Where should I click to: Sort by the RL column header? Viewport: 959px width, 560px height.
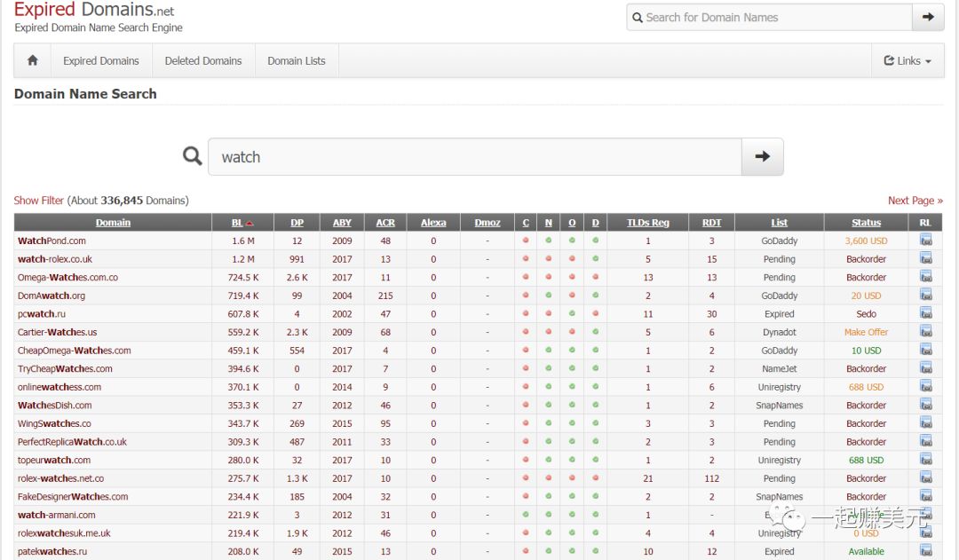point(924,223)
